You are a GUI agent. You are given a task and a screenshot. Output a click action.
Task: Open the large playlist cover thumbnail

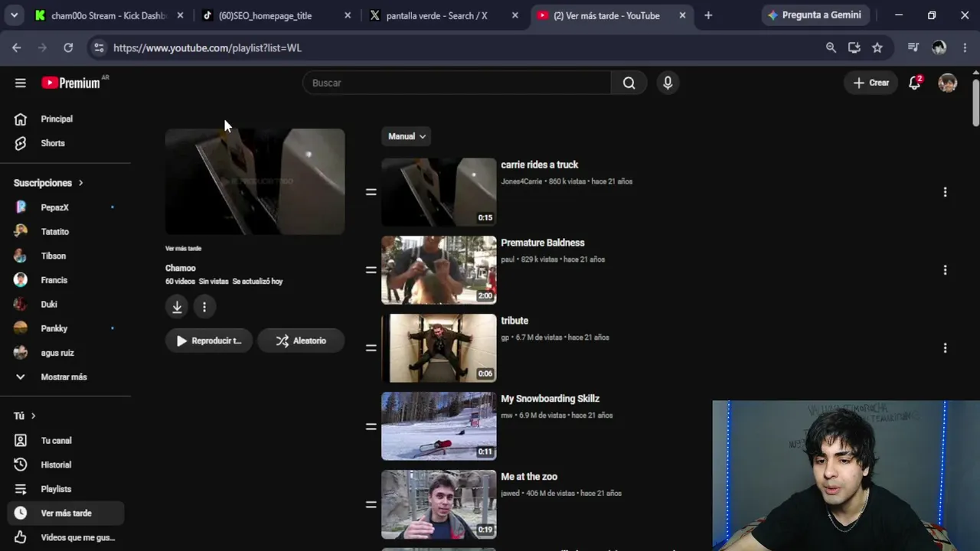255,181
